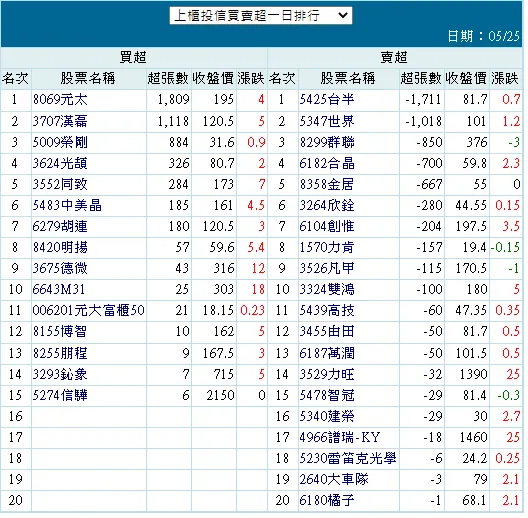This screenshot has width=528, height=518.
Task: Open stock link 3624光頡
Action: tap(60, 164)
